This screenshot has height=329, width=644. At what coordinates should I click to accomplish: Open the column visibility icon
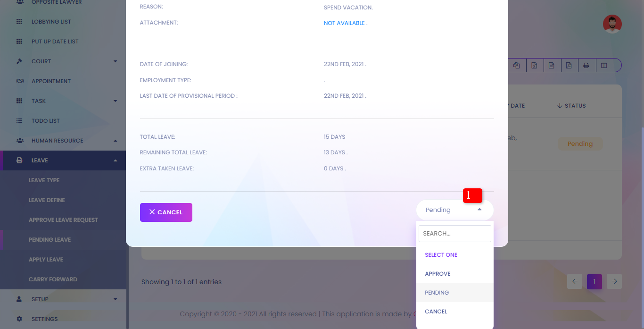pyautogui.click(x=604, y=66)
